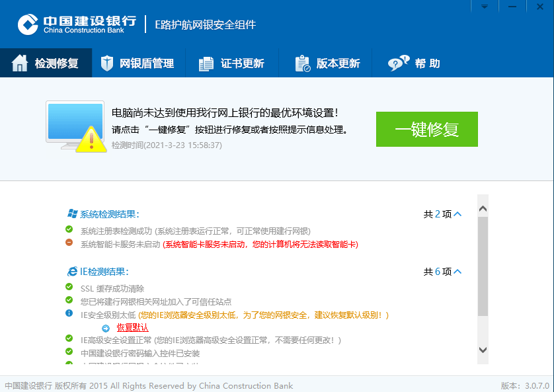
Task: Click the orange IE security level warning text
Action: click(263, 315)
